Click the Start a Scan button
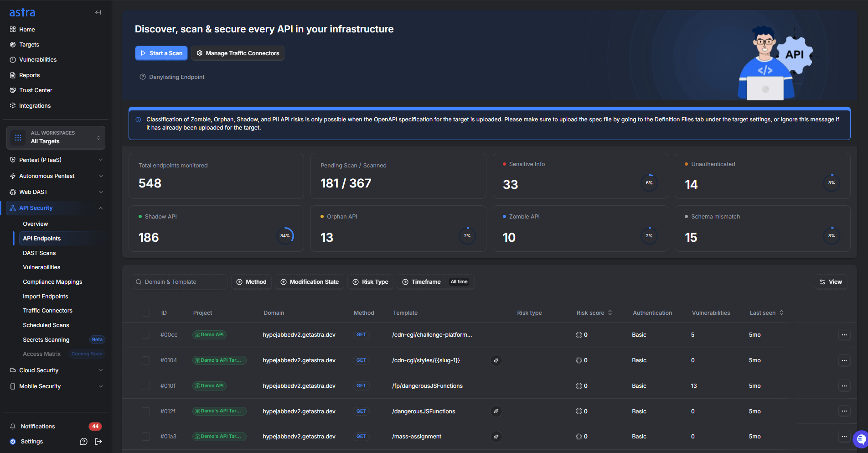 click(x=161, y=53)
